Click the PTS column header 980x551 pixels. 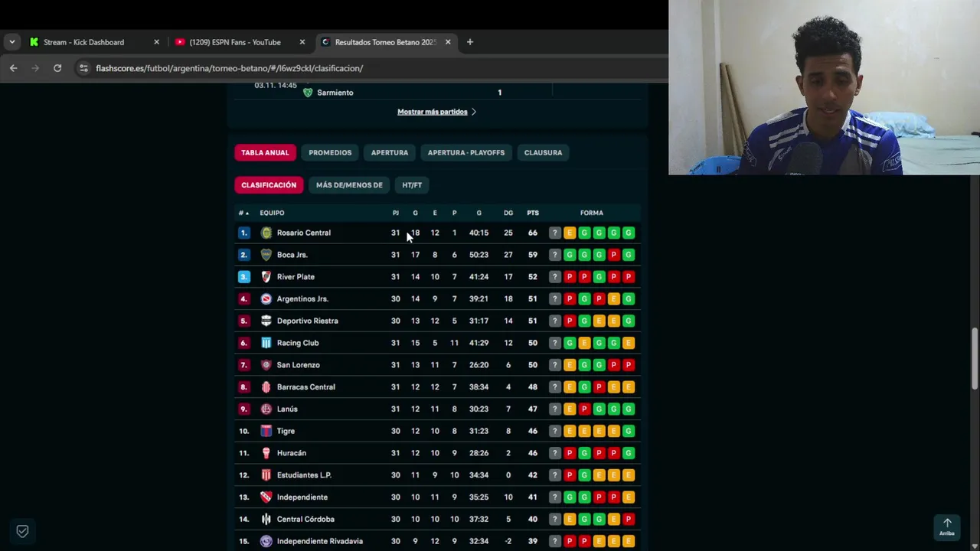pos(533,213)
